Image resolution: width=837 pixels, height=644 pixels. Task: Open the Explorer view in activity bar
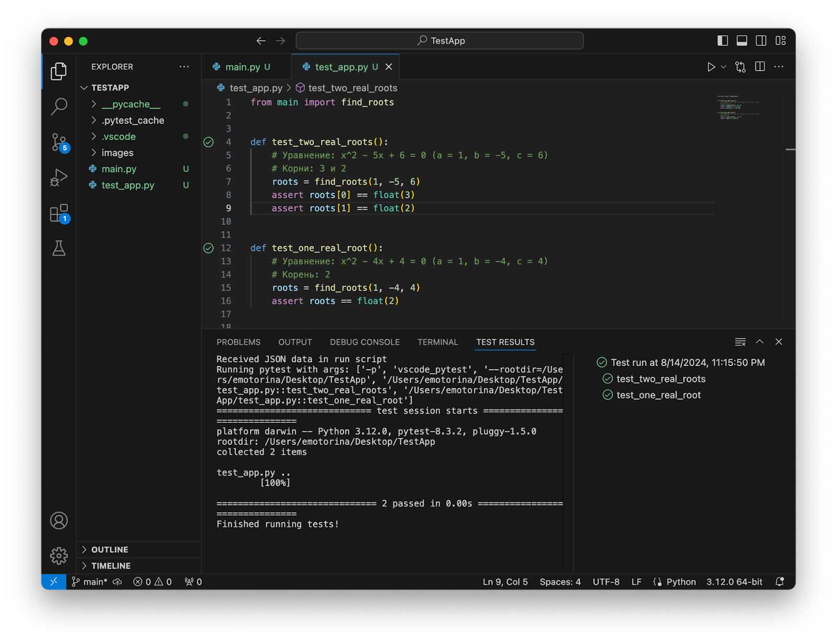(x=59, y=71)
